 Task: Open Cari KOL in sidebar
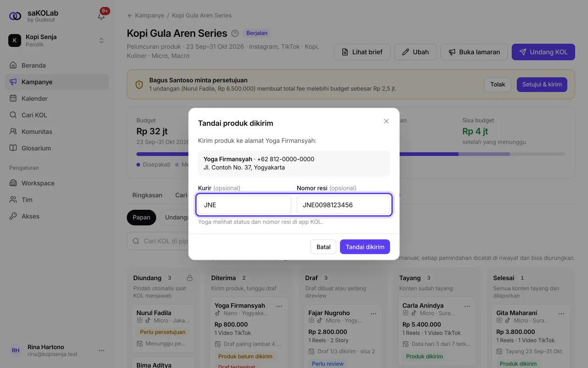pos(57,115)
